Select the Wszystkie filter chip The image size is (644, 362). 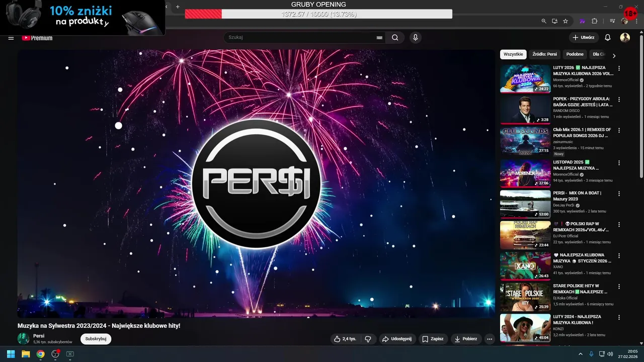point(513,54)
